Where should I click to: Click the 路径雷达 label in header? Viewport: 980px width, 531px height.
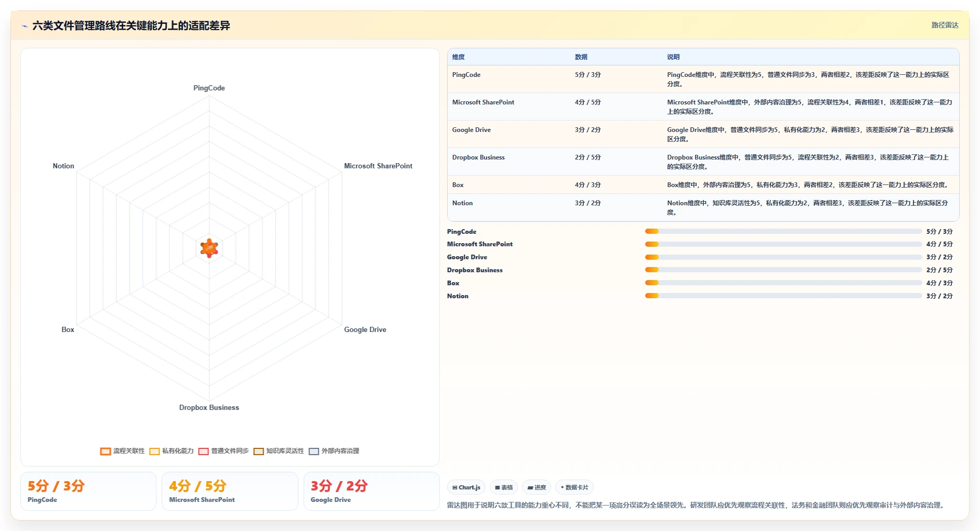945,25
